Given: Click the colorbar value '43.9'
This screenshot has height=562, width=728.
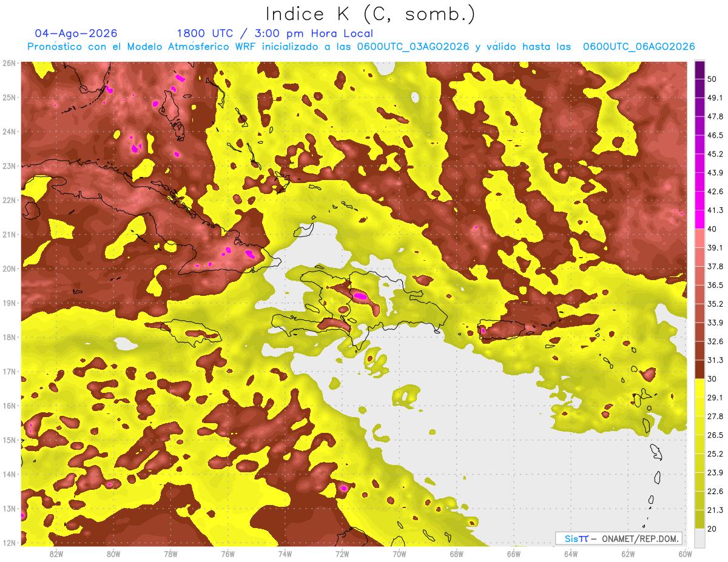Looking at the screenshot, I should pyautogui.click(x=715, y=173).
